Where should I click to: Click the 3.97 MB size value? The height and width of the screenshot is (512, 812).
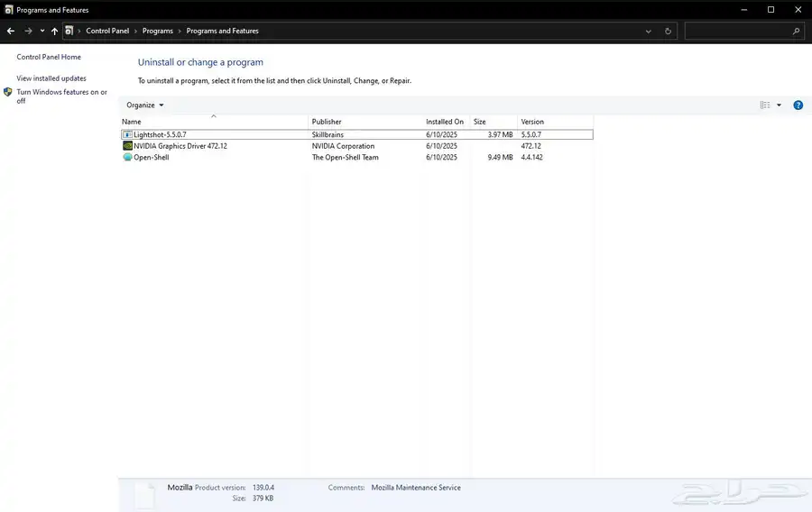pyautogui.click(x=500, y=134)
